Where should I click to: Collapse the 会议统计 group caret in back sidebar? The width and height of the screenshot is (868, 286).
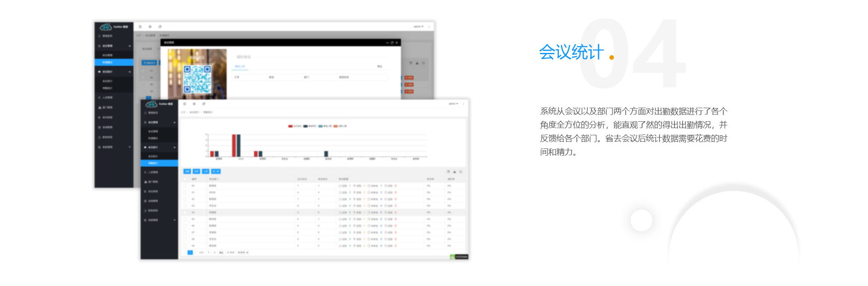coord(130,72)
